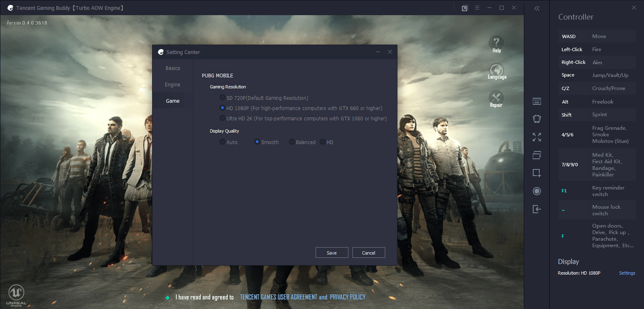Open the Help icon on the game screen

click(496, 44)
